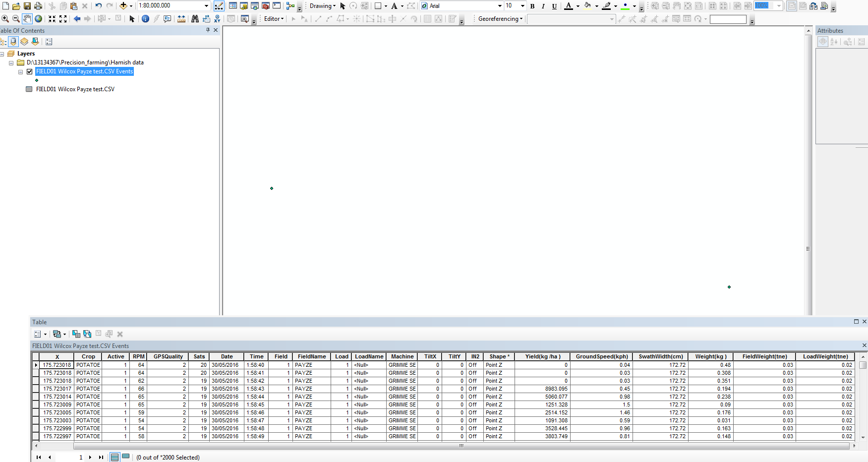Screen dimensions: 868x462
Task: Click the current record number field
Action: (x=70, y=457)
